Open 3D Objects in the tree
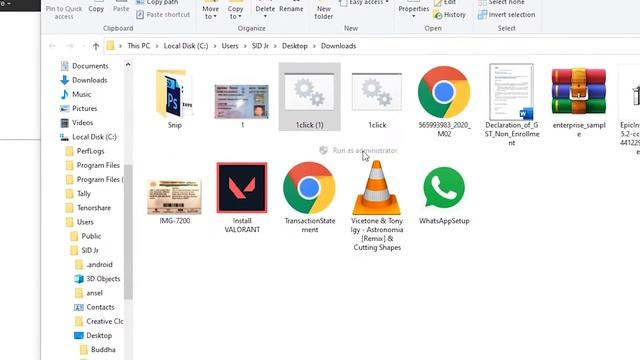This screenshot has height=360, width=640. click(97, 279)
